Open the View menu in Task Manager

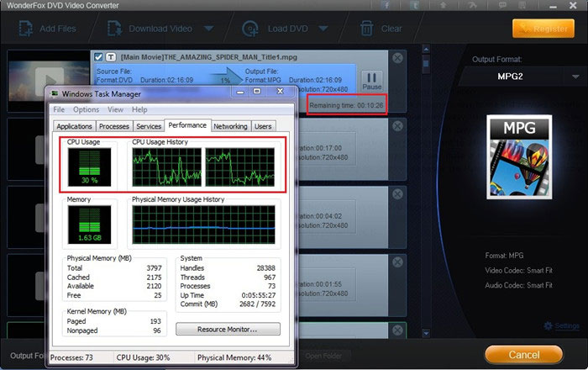click(116, 109)
